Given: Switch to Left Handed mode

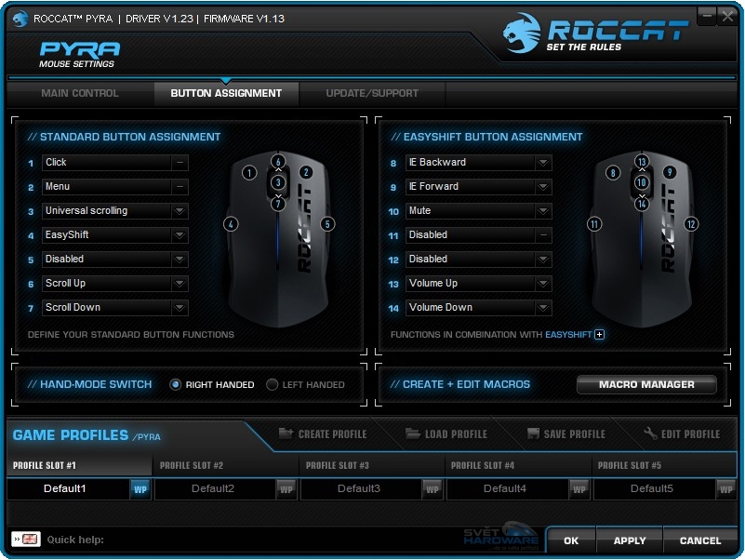Looking at the screenshot, I should (272, 384).
